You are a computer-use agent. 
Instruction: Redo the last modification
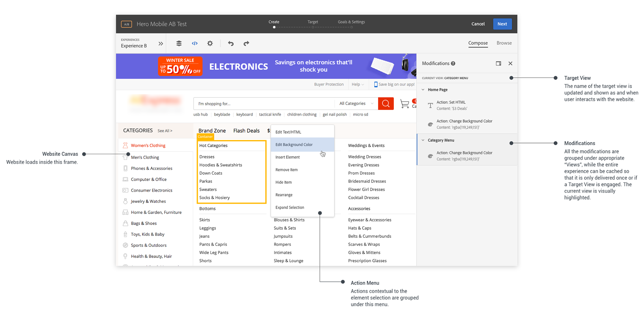[x=246, y=43]
